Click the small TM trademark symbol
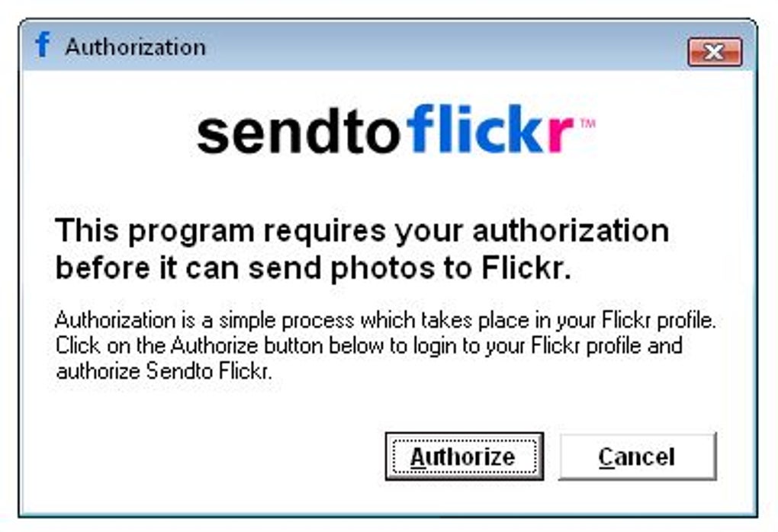The image size is (778, 532). tap(587, 122)
